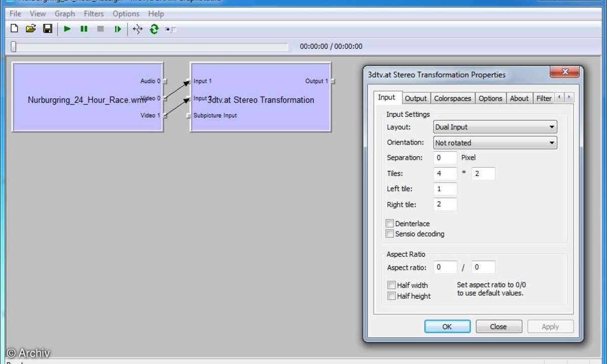Click the Audio 0 output pin
This screenshot has height=364, width=607.
coord(165,81)
